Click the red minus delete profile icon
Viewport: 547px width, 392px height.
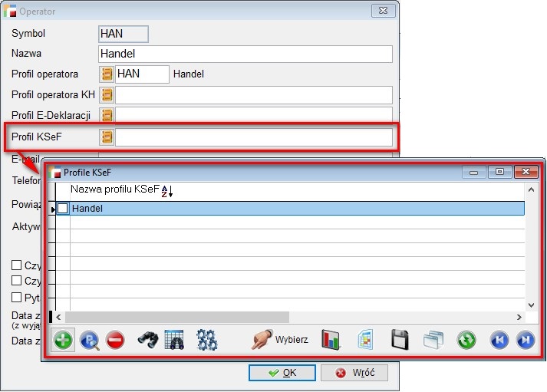pyautogui.click(x=115, y=340)
